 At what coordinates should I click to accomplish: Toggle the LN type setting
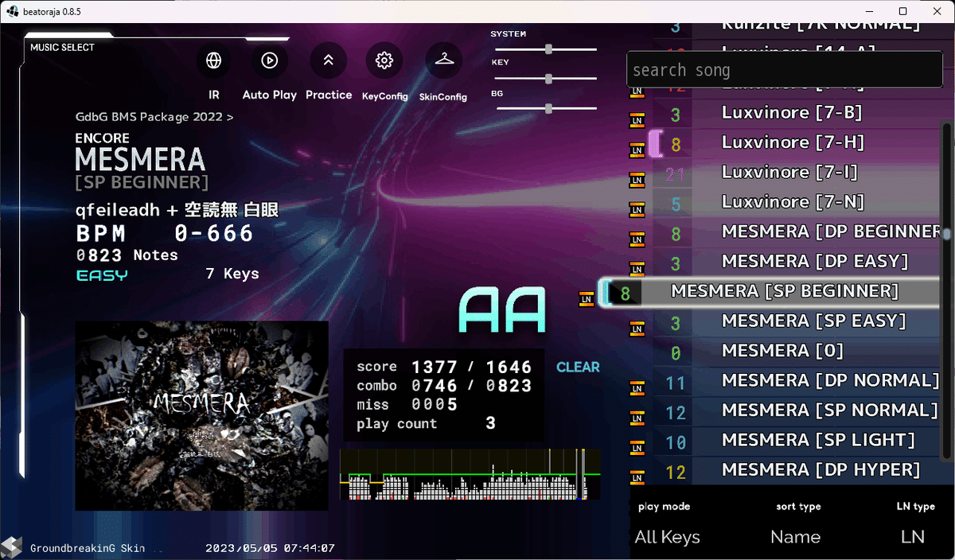[x=912, y=537]
